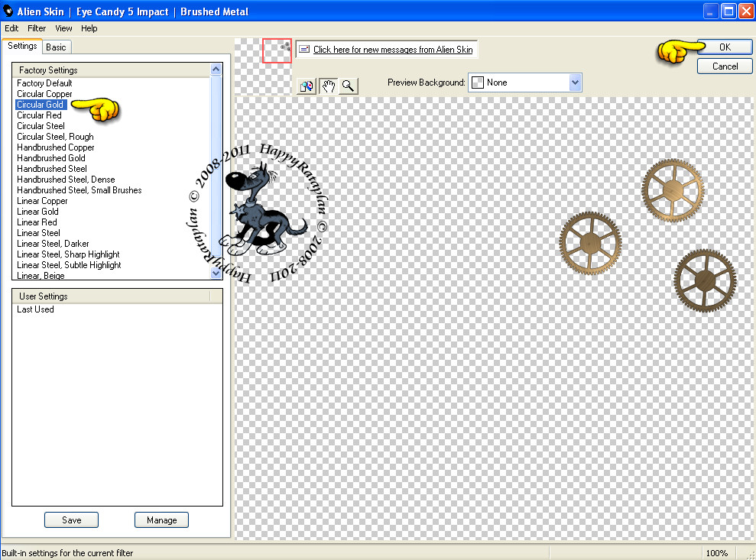Image resolution: width=756 pixels, height=560 pixels.
Task: Select the Handbrushed Gold preset
Action: coord(50,158)
